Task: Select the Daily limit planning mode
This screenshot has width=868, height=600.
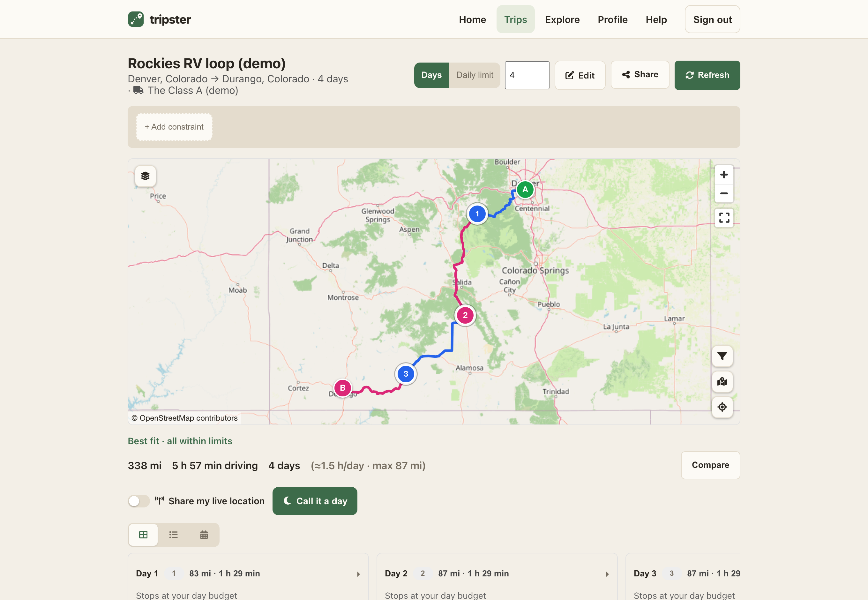Action: (x=475, y=75)
